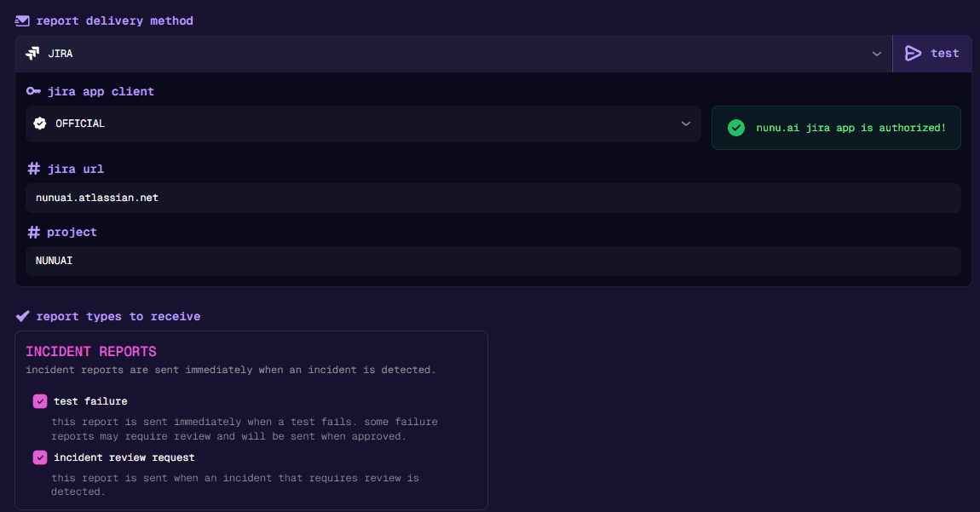The width and height of the screenshot is (980, 512).
Task: Click the verified badge icon beside OFFICIAL
Action: tap(40, 124)
